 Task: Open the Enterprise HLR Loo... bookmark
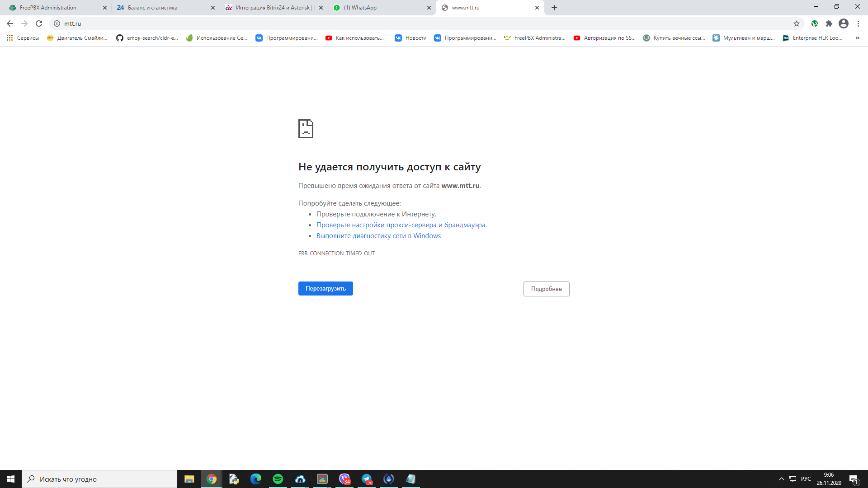813,38
